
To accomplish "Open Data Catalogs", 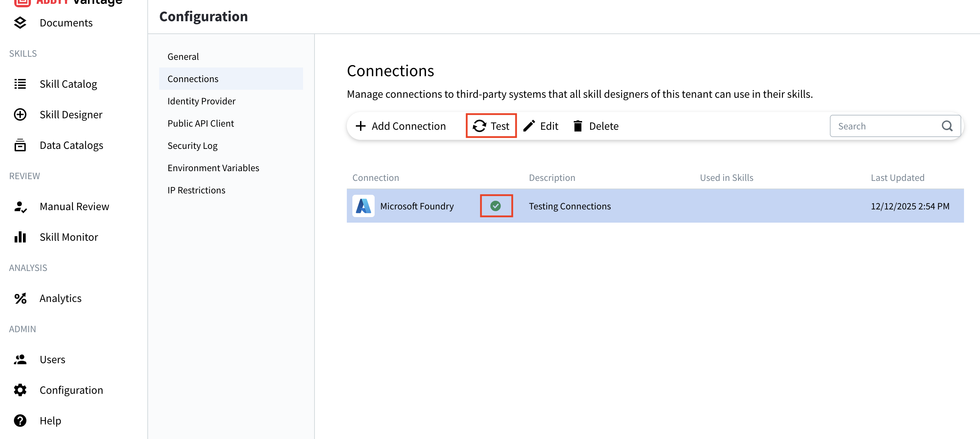I will (x=71, y=145).
